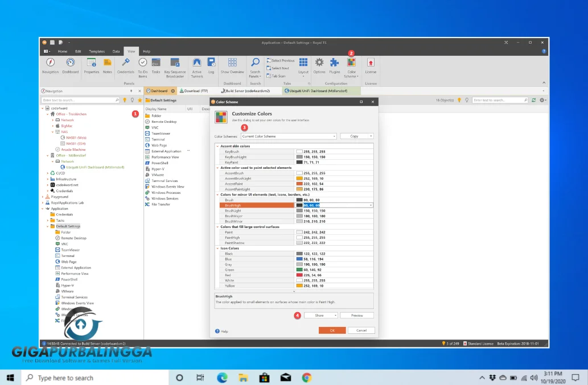The height and width of the screenshot is (385, 588).
Task: Switch to the Download (FTP) tab
Action: point(194,91)
